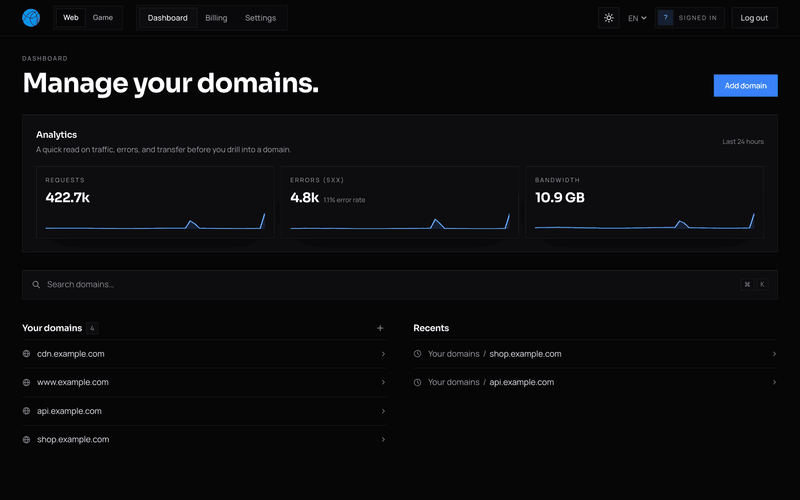Click the Requests 422.7k card
The height and width of the screenshot is (500, 800).
coord(155,202)
